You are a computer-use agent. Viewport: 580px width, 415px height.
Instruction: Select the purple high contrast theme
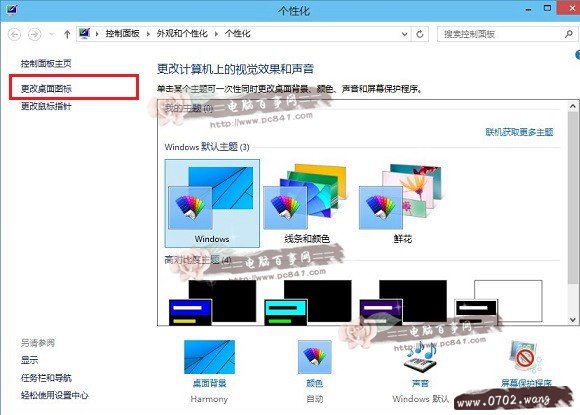pos(403,303)
